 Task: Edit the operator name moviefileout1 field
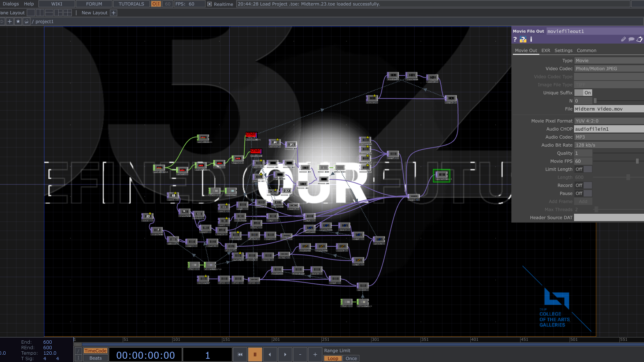[595, 31]
